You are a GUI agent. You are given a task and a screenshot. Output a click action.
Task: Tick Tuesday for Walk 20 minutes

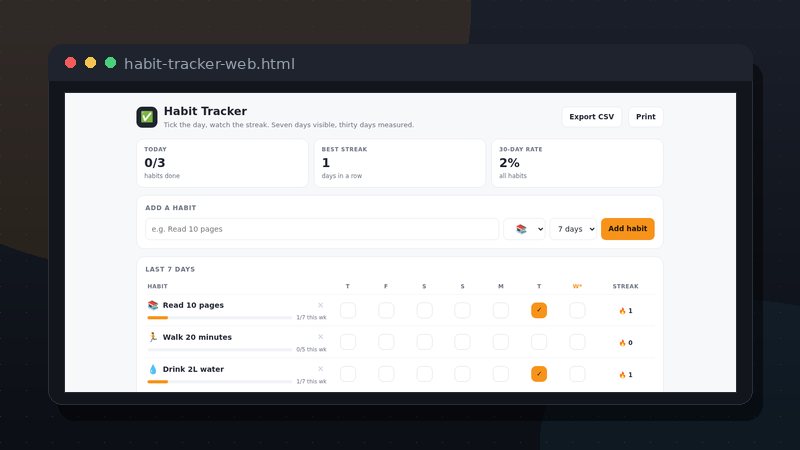pyautogui.click(x=539, y=342)
